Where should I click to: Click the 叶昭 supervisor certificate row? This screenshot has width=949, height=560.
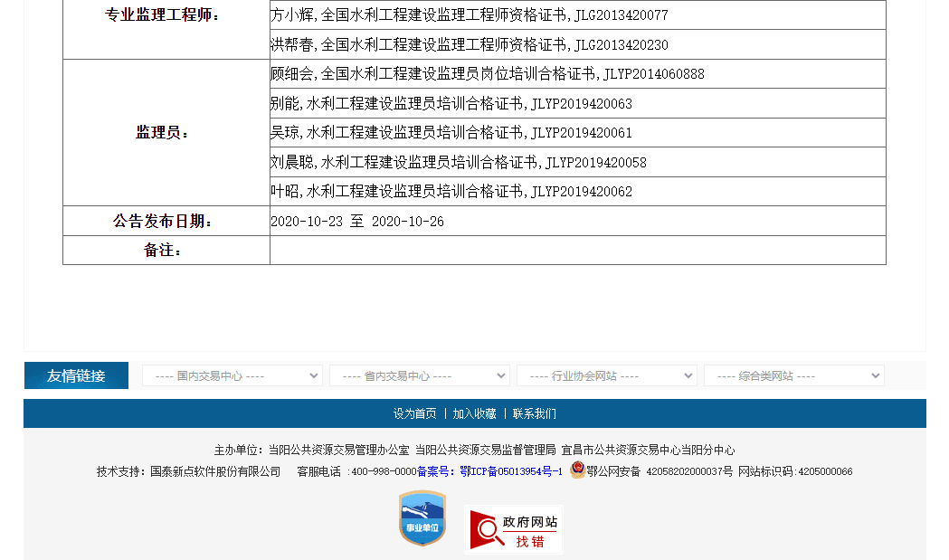point(451,192)
